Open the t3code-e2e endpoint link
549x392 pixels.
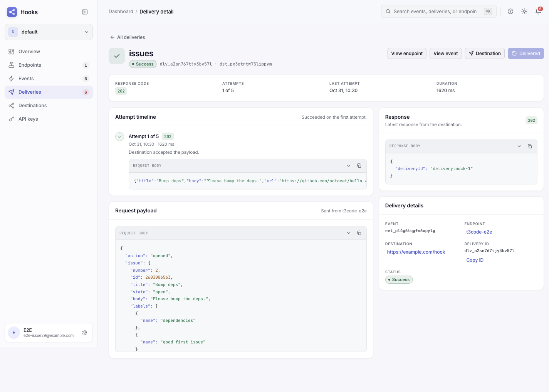coord(479,232)
